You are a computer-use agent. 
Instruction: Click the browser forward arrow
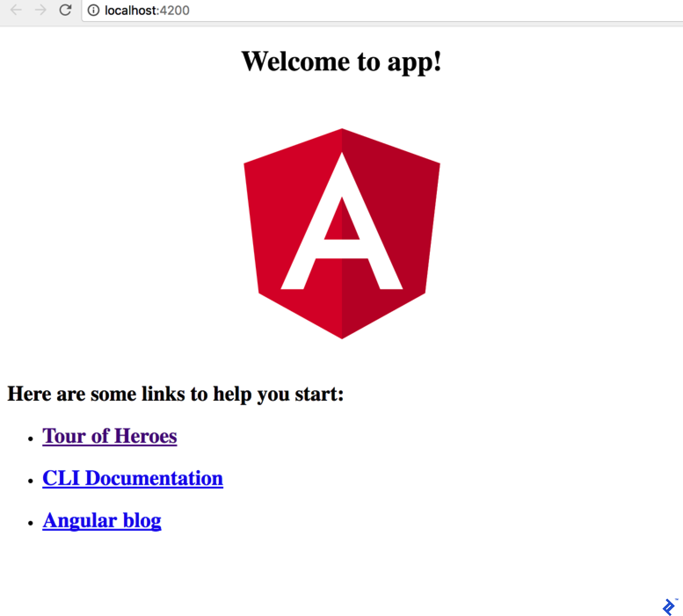click(x=41, y=10)
